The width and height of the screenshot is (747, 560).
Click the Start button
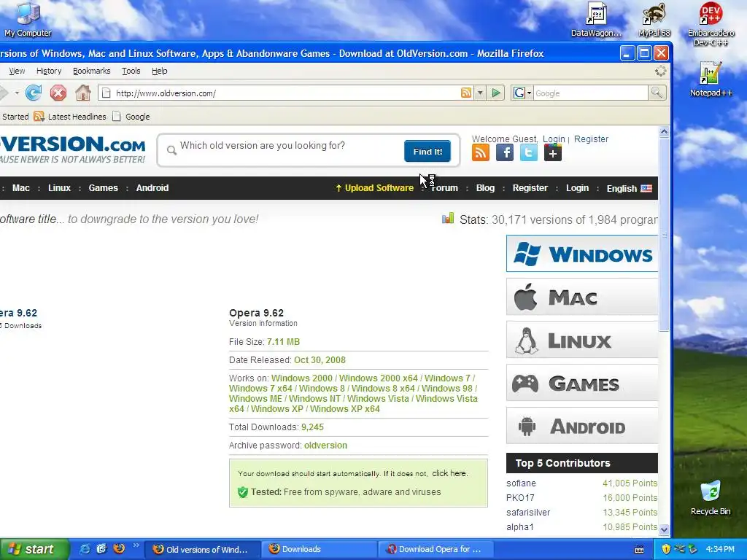[34, 549]
